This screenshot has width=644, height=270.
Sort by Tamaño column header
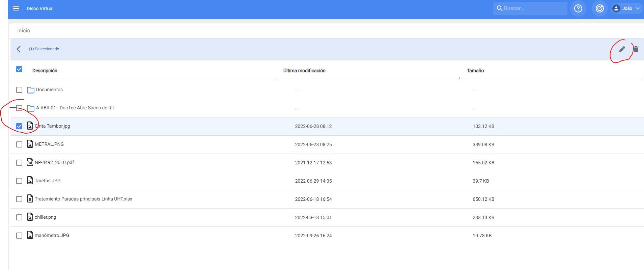(475, 71)
